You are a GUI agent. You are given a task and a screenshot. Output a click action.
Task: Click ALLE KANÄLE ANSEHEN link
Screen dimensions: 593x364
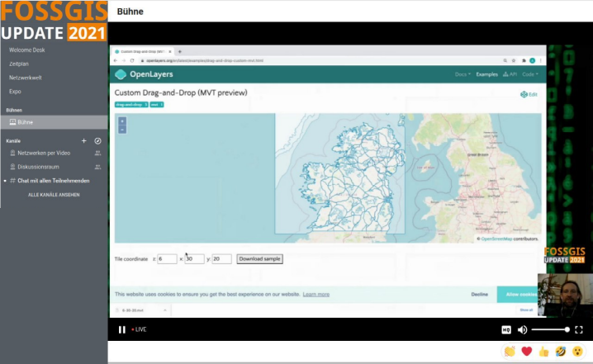pyautogui.click(x=54, y=195)
